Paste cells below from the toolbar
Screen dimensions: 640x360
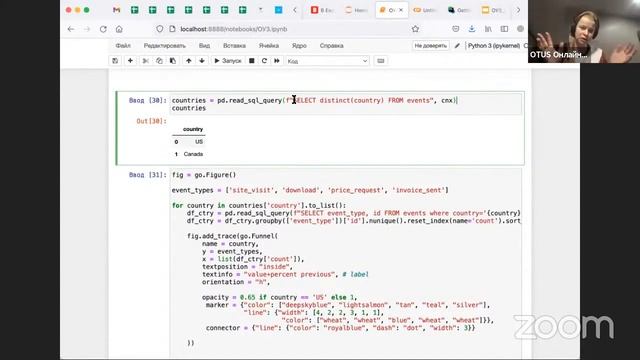173,61
